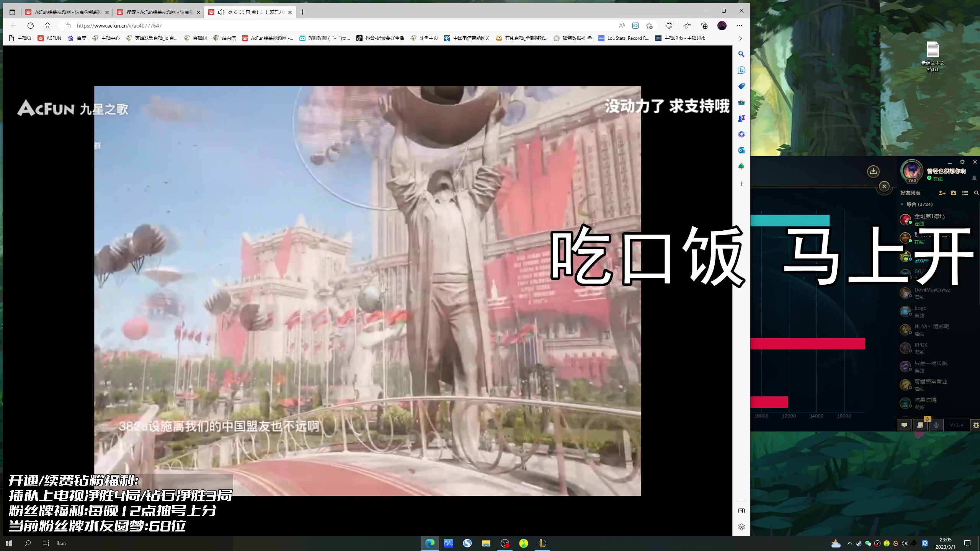Image resolution: width=980 pixels, height=551 pixels.
Task: Open Tools briefcase in Edge sidebar
Action: click(741, 103)
